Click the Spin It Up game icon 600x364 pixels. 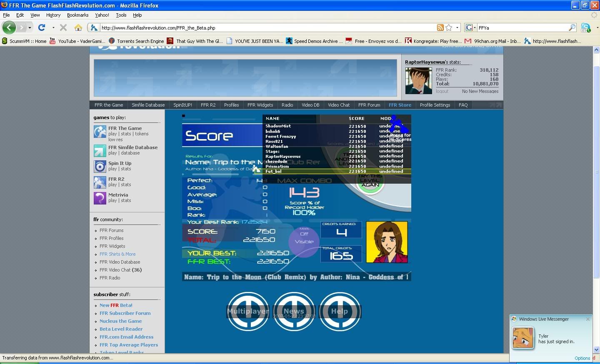coord(100,166)
